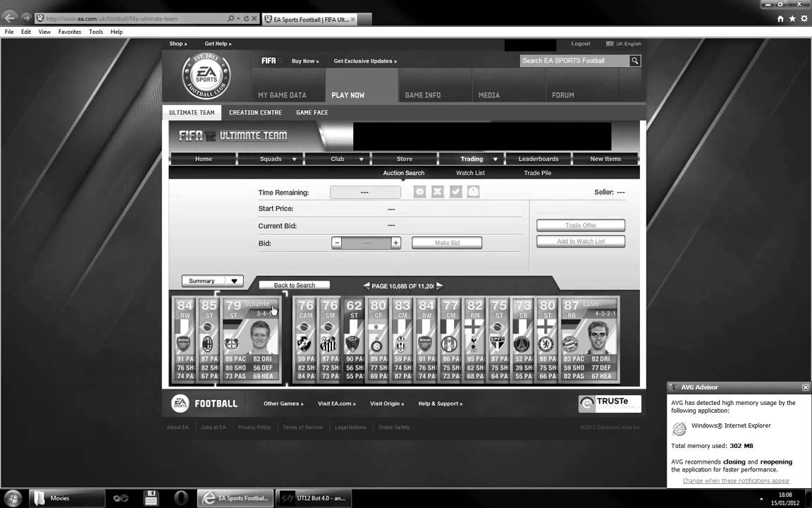Expand the Club menu arrow
This screenshot has width=812, height=508.
pyautogui.click(x=361, y=159)
